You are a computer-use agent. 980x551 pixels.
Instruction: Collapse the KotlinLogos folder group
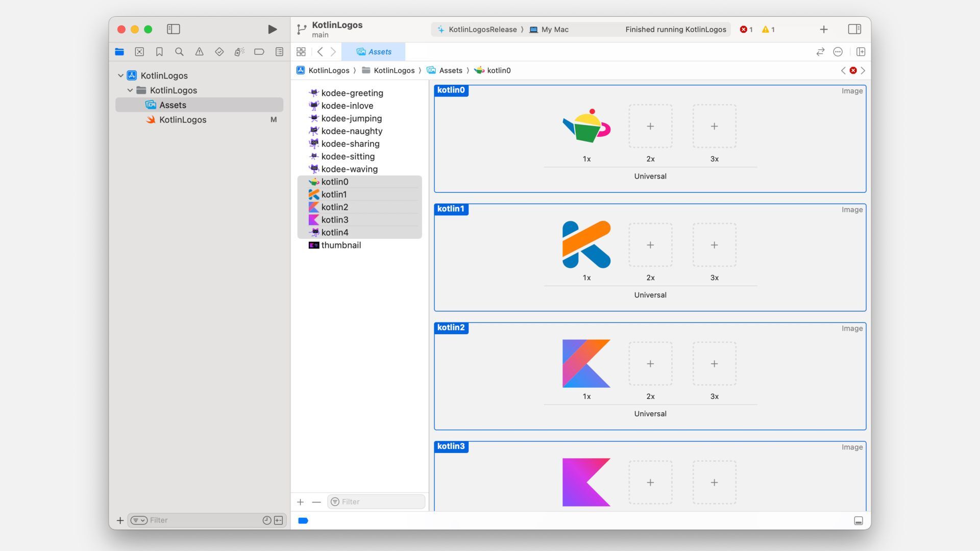click(x=130, y=90)
